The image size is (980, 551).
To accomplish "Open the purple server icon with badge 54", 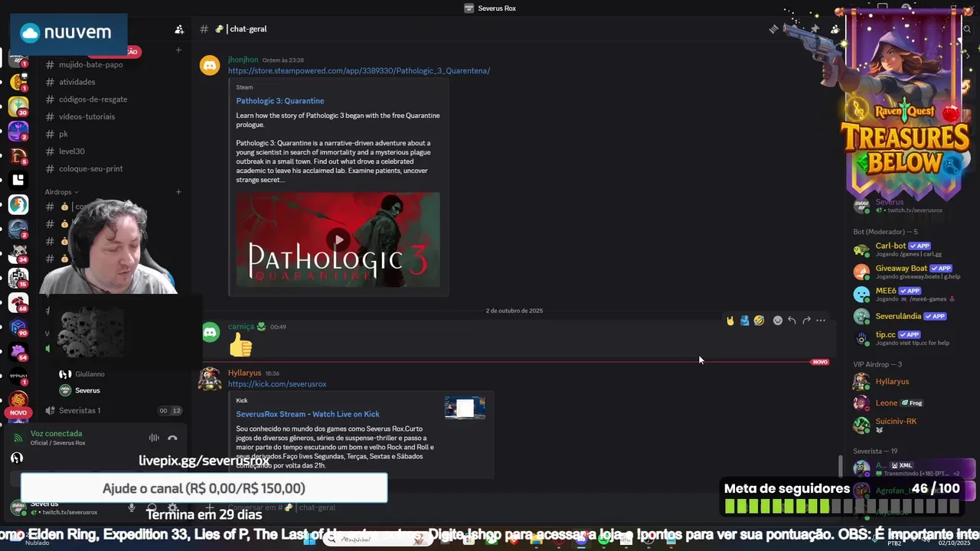I will tap(18, 351).
